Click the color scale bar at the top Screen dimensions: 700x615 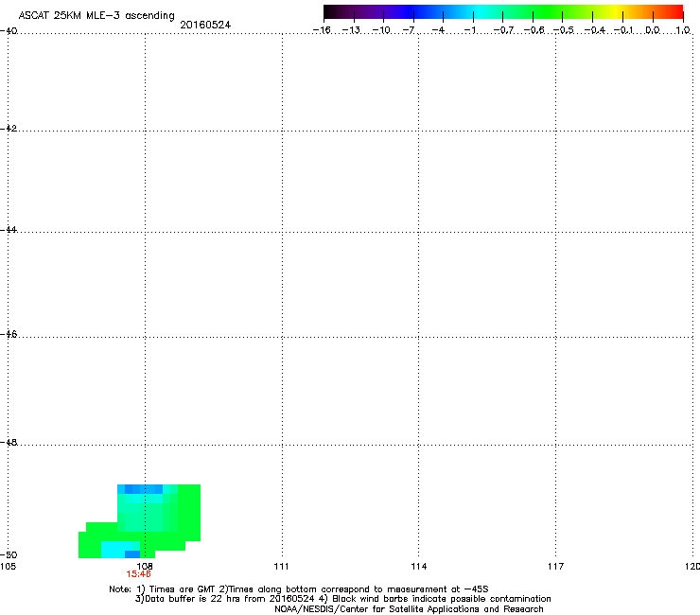coord(503,11)
